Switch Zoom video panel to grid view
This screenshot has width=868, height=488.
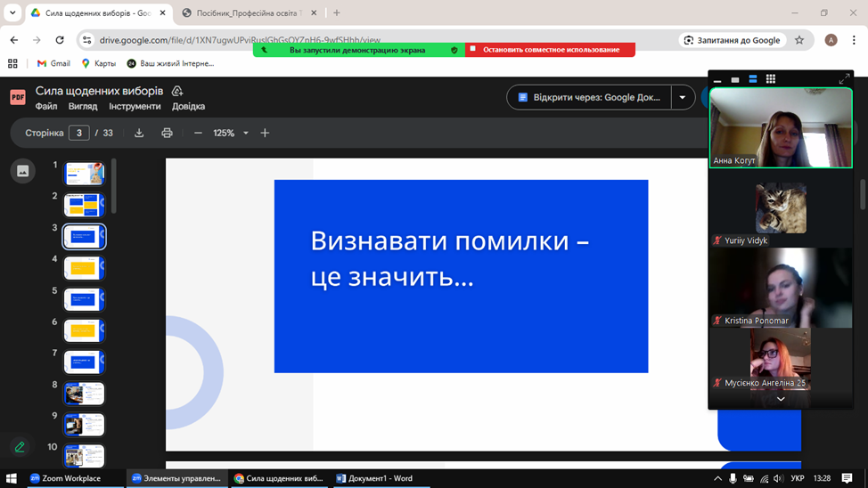pyautogui.click(x=771, y=79)
